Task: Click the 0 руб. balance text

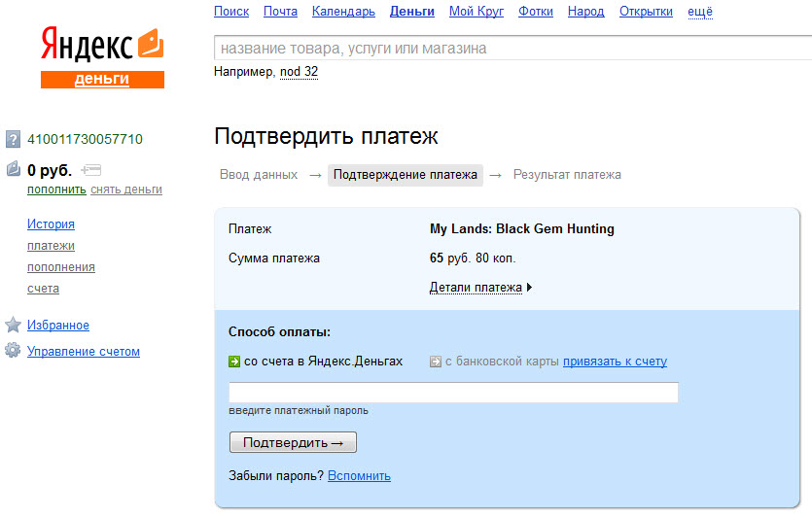Action: 50,170
